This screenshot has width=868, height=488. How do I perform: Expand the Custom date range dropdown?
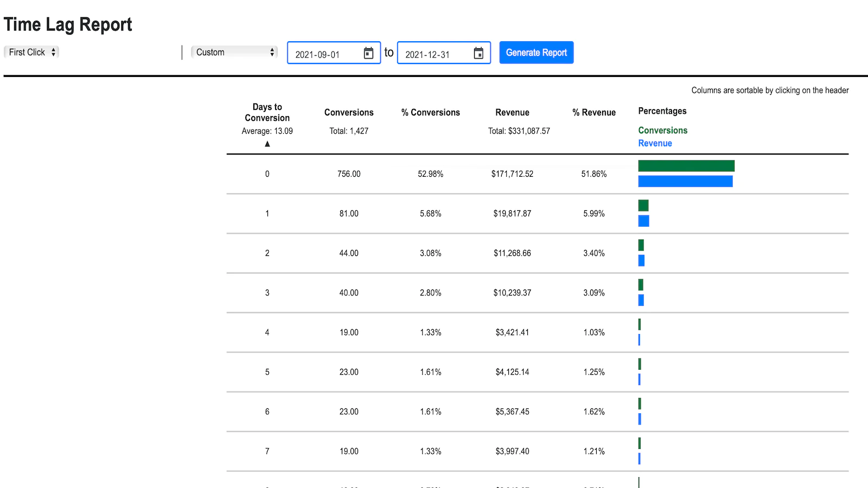pyautogui.click(x=234, y=52)
